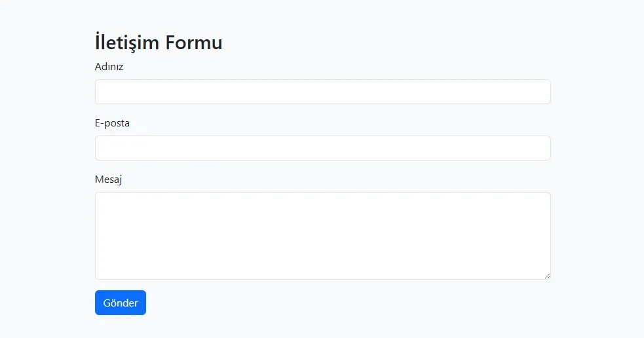Click the label above the email input
Viewport: 644px width, 338px height.
[112, 123]
